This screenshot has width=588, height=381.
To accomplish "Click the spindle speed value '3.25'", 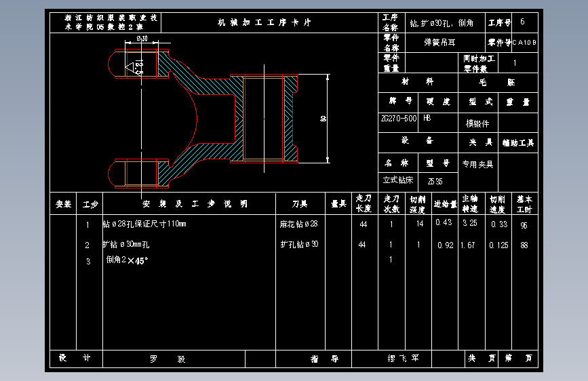I will click(x=469, y=223).
